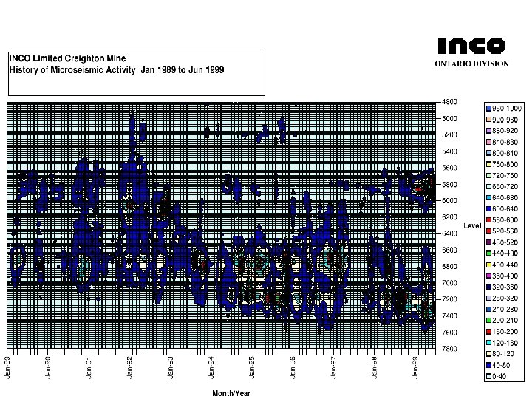Screen dimensions: 532x399
Task: Select the 7000 level axis value
Action: (449, 283)
